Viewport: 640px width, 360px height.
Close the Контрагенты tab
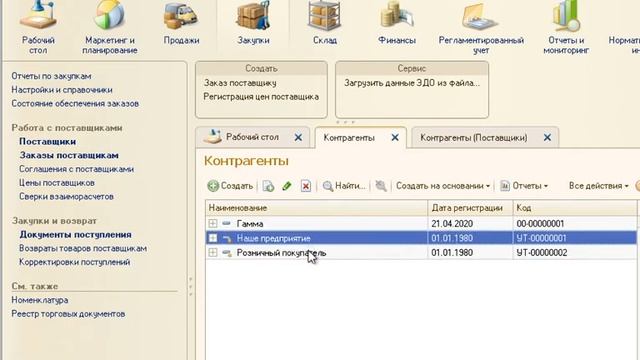[x=395, y=138]
